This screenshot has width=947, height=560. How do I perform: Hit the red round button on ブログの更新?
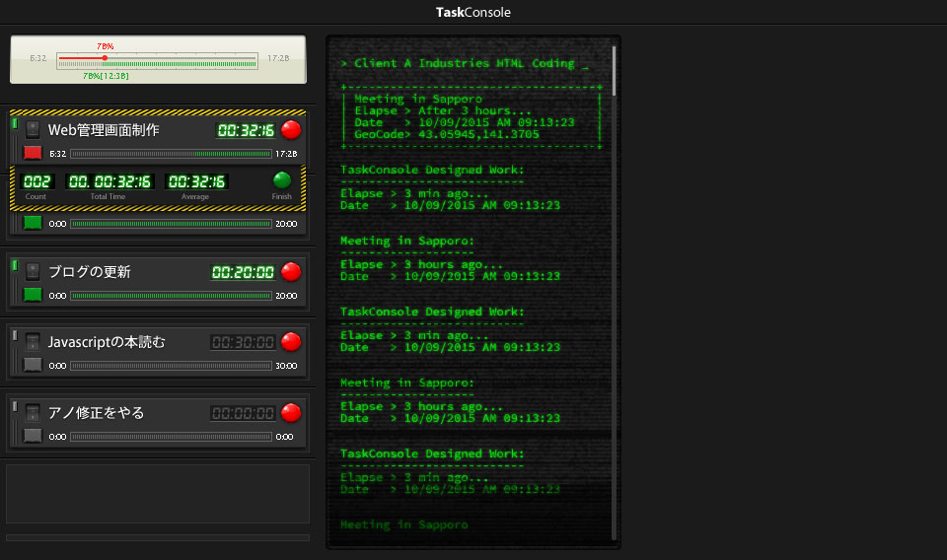pos(291,271)
